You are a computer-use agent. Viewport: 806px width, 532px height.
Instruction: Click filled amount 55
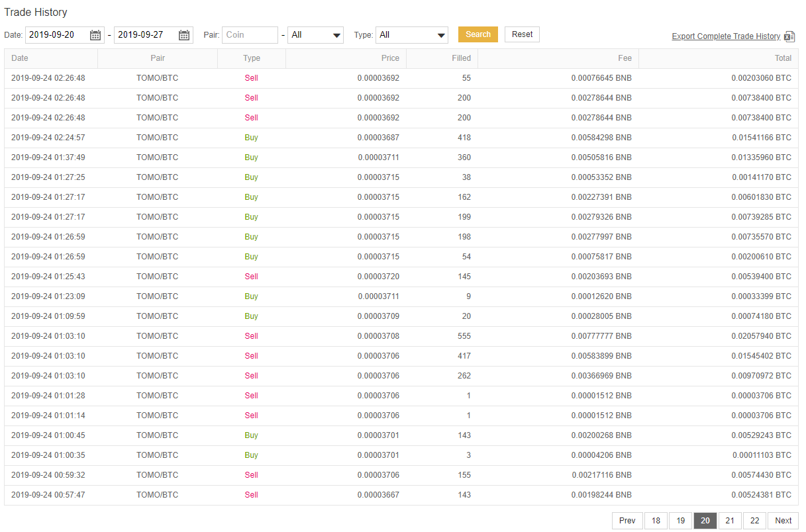coord(466,78)
